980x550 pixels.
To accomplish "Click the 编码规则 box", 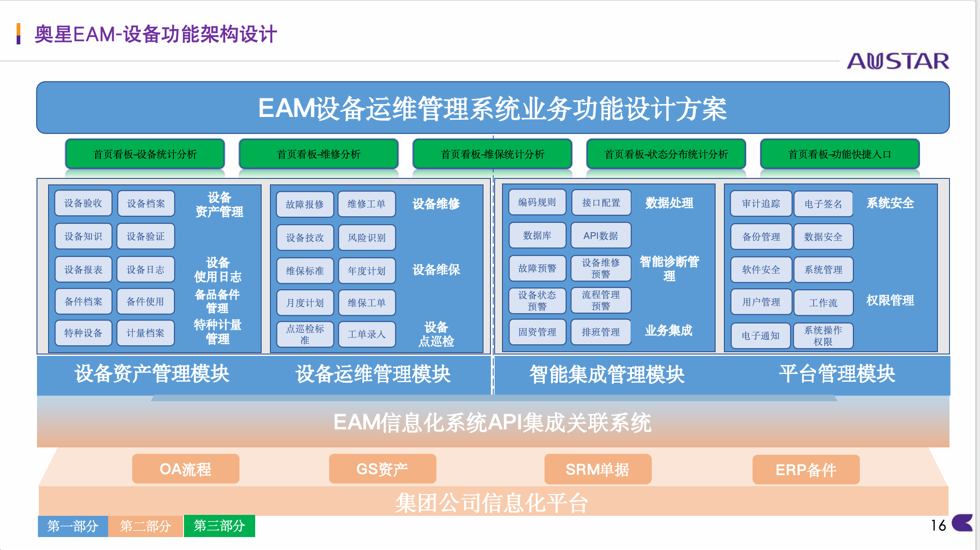I will click(x=537, y=202).
